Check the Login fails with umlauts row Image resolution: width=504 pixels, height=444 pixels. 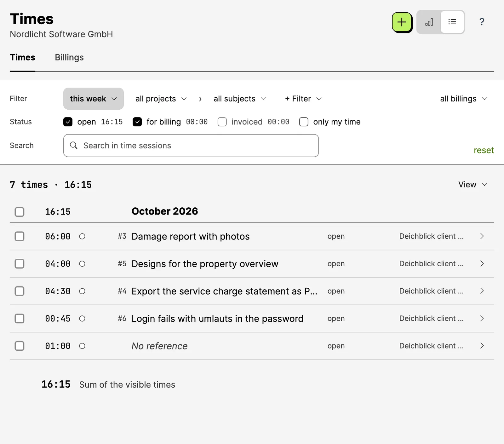click(20, 319)
